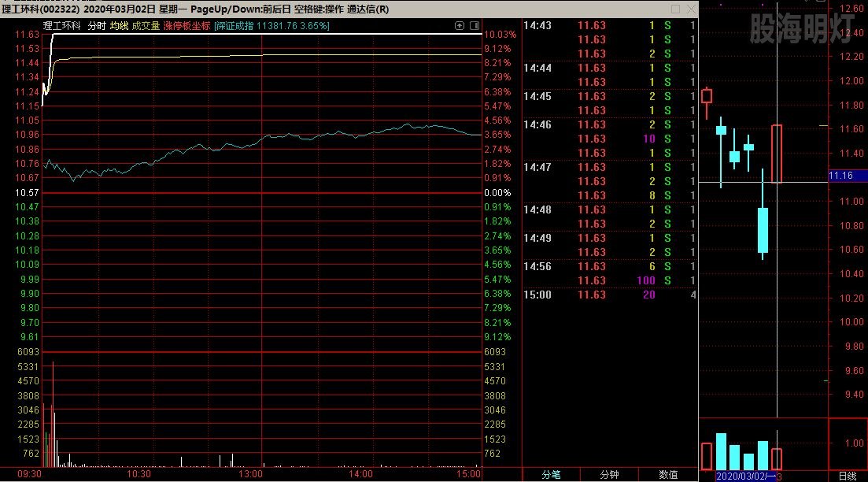868x482 pixels.
Task: Click the 10.00 daily price axis label
Action: 851,322
